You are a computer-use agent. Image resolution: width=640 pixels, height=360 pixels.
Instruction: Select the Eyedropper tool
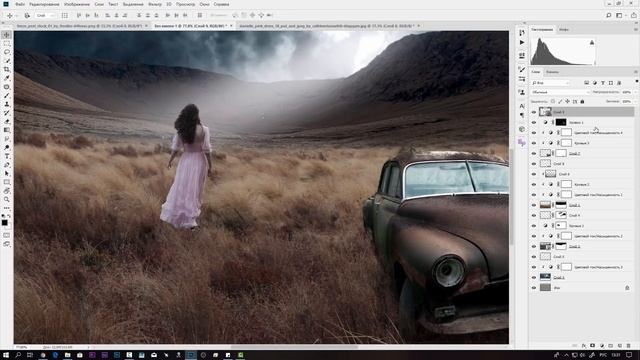click(x=7, y=78)
